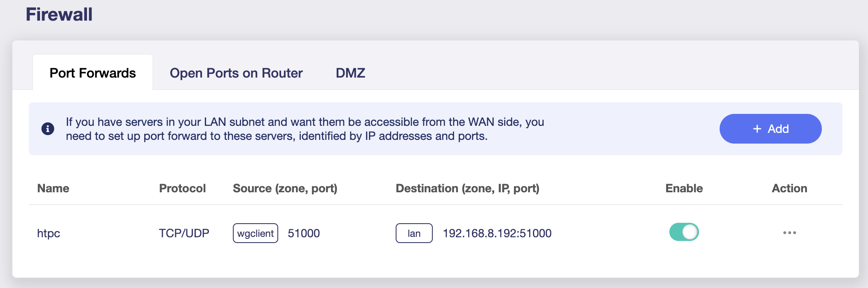This screenshot has height=288, width=868.
Task: Select the htpc rule name
Action: coord(49,233)
